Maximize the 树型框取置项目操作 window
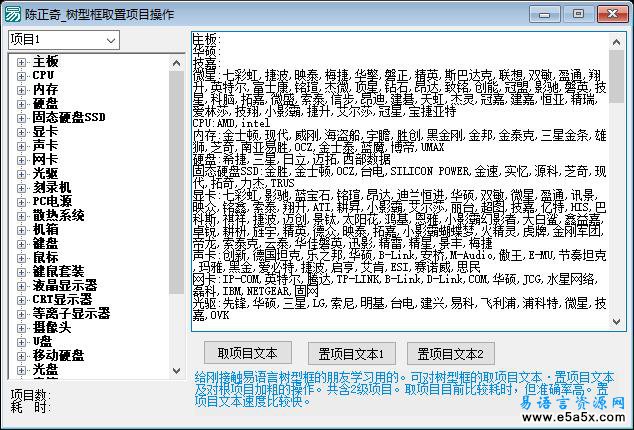The width and height of the screenshot is (634, 430). [x=579, y=15]
